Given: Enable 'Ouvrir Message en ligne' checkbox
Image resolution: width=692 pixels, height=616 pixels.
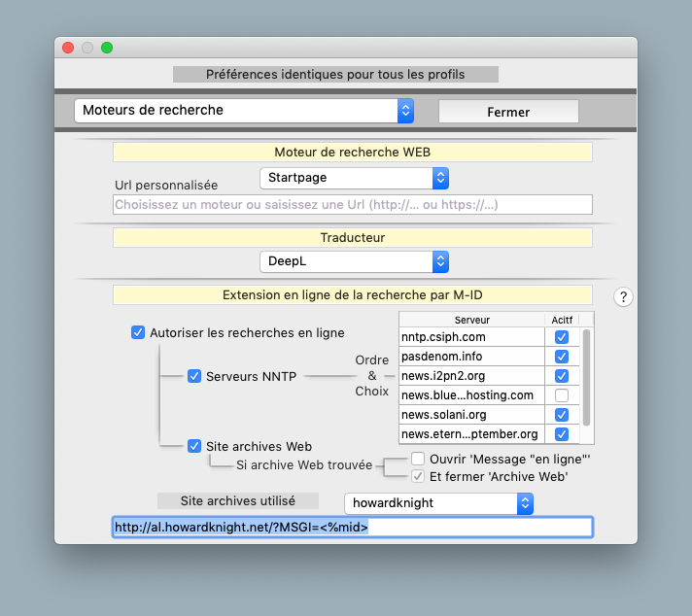Looking at the screenshot, I should pos(418,459).
